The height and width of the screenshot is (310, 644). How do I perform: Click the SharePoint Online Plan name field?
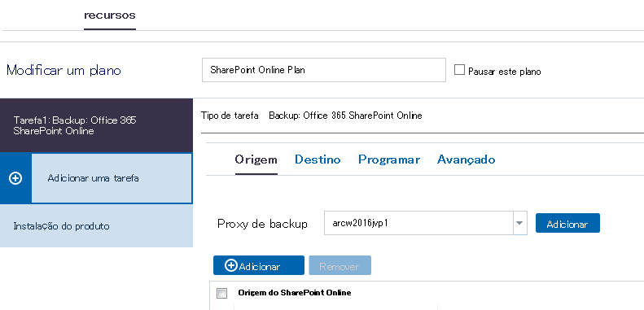pos(324,70)
